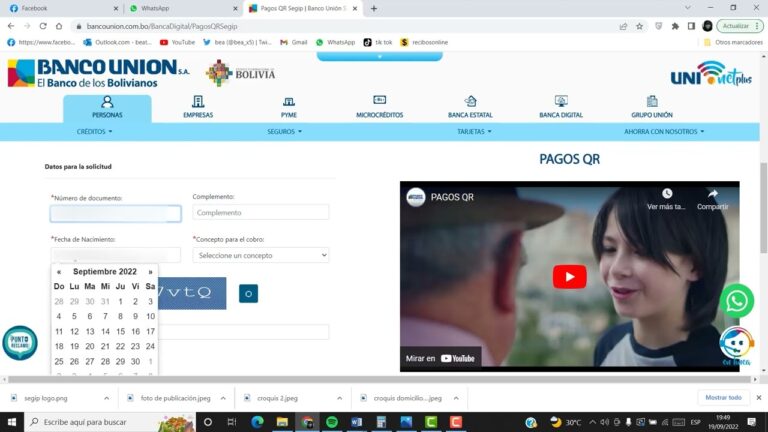Screen dimensions: 768x432
Task: Go back to previous page
Action: 11,26
